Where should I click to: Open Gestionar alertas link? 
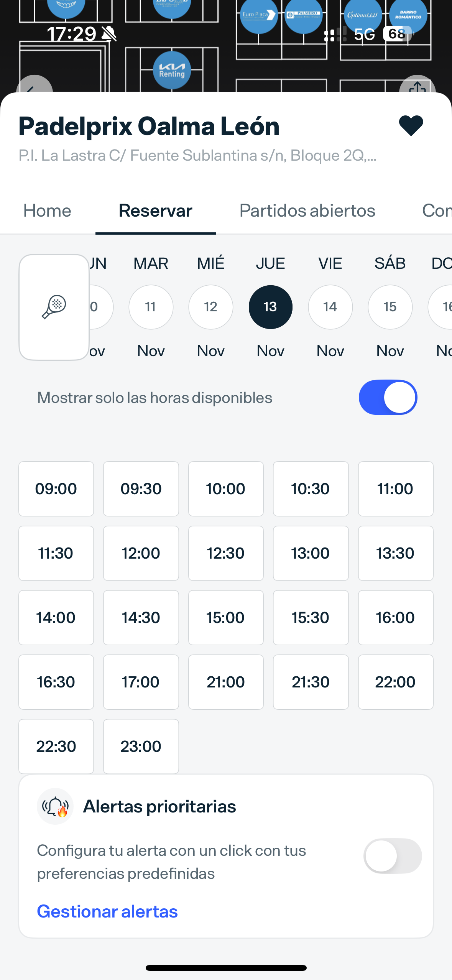coord(107,911)
